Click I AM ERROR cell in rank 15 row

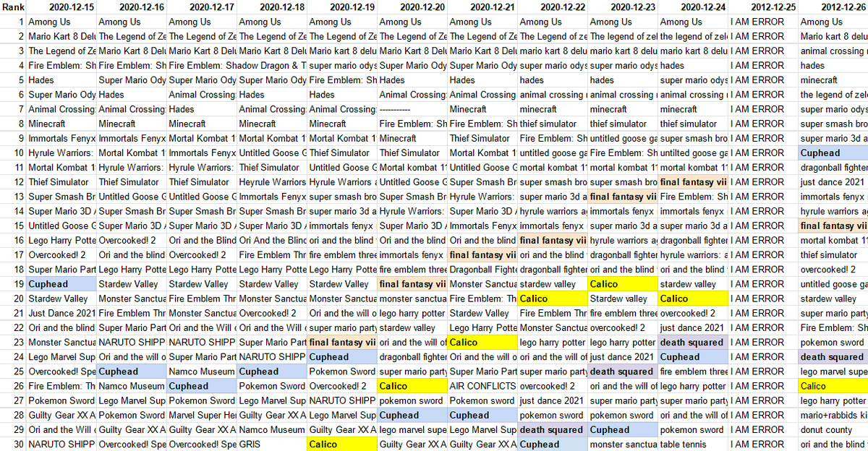(x=763, y=225)
